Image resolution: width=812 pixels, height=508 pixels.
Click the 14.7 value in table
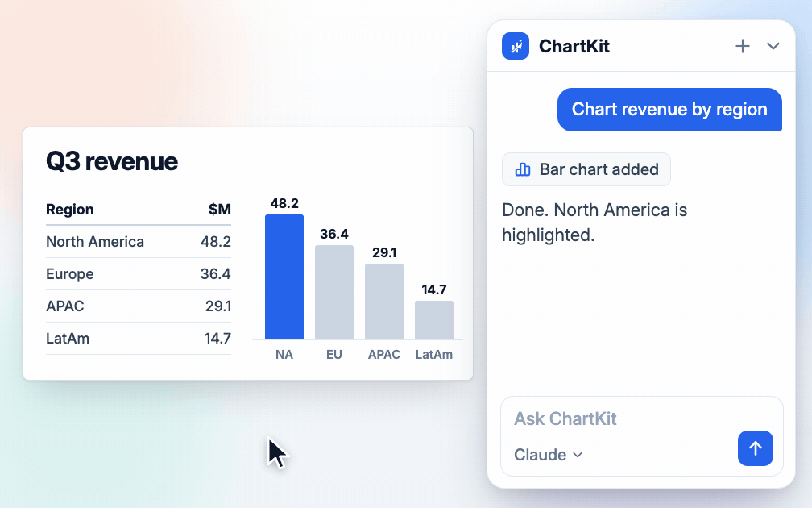point(217,339)
